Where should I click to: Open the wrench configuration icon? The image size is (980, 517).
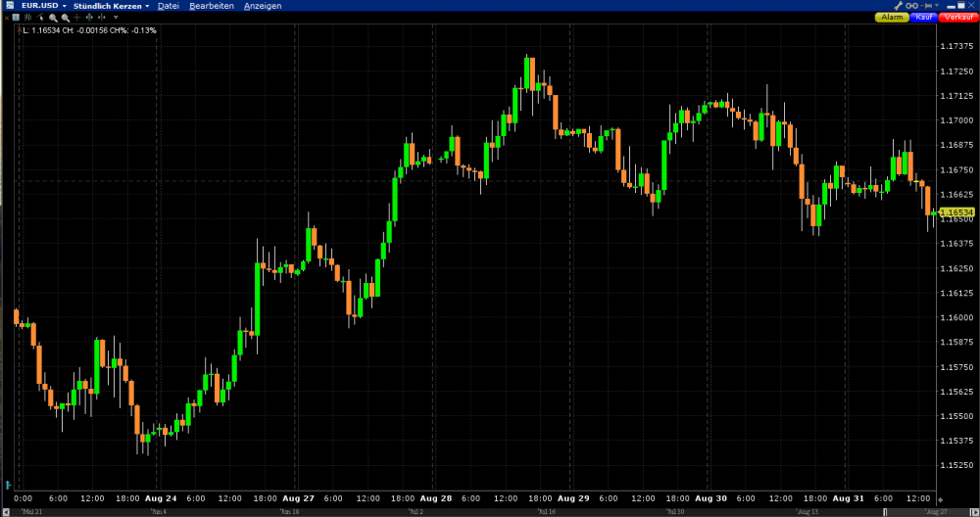(898, 6)
